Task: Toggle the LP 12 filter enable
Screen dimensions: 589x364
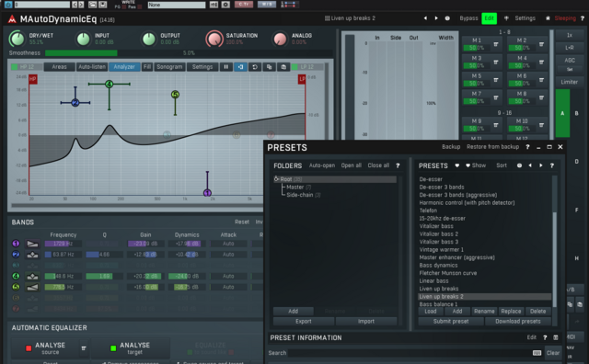Action: point(294,67)
